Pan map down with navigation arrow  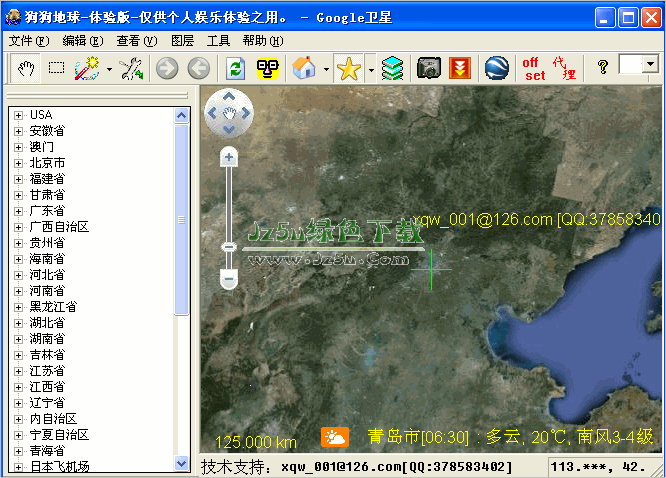[x=229, y=129]
